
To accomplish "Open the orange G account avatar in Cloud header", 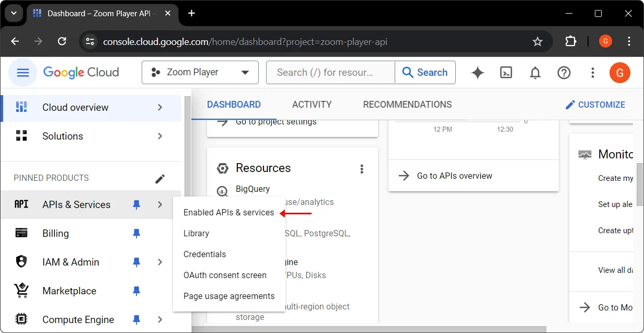I will click(620, 73).
